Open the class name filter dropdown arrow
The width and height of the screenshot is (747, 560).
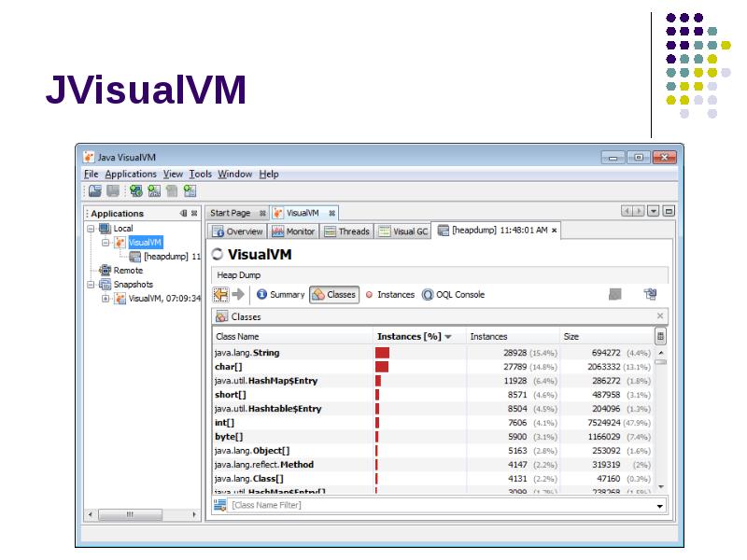(x=660, y=506)
